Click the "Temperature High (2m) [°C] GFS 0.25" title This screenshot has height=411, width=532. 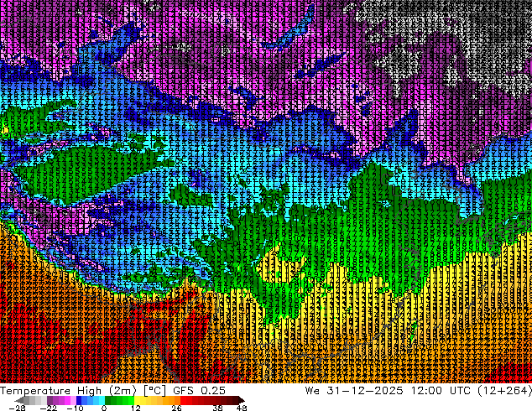[112, 391]
